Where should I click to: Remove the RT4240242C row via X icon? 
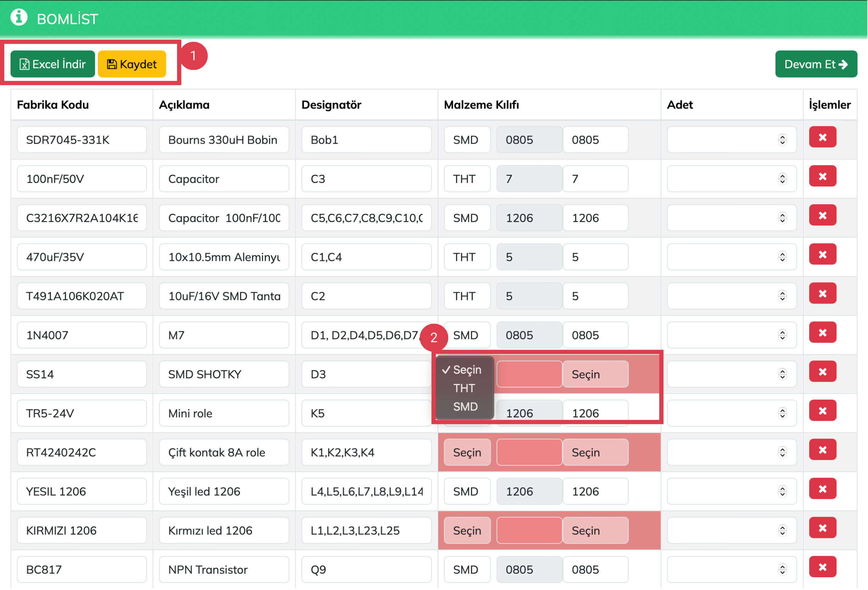click(823, 450)
